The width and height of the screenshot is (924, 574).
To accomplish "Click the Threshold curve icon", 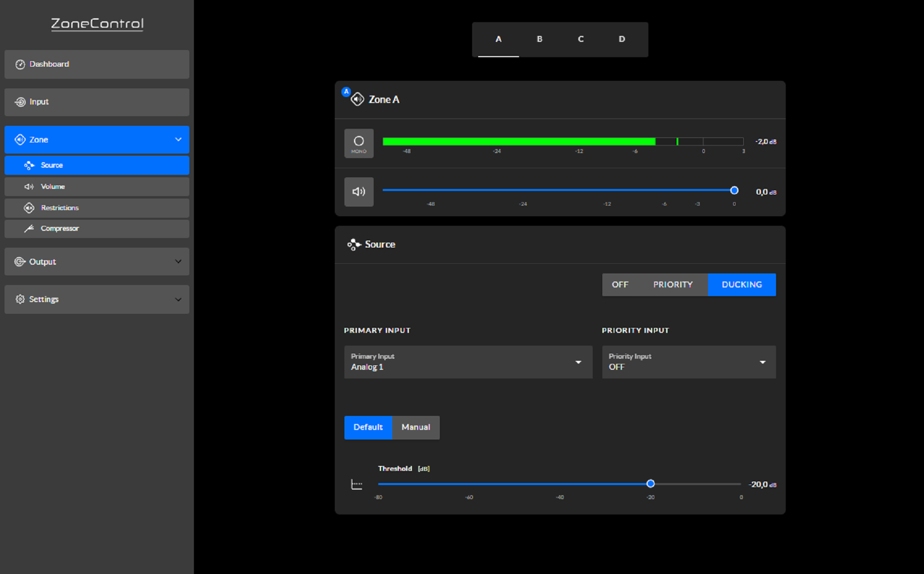I will coord(356,485).
